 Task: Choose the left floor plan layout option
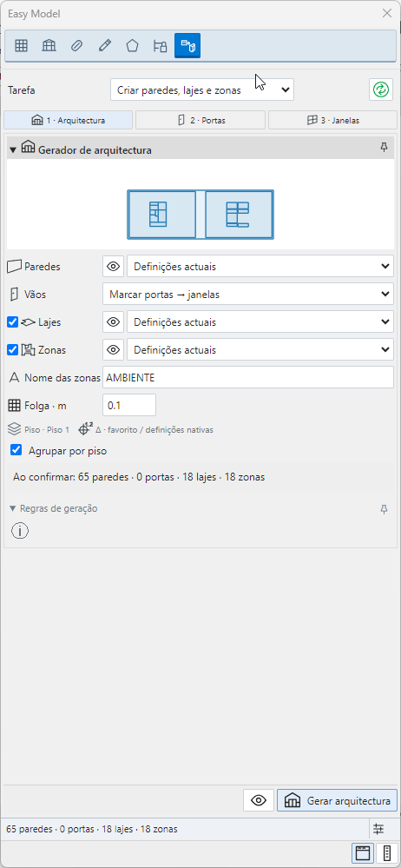click(161, 215)
